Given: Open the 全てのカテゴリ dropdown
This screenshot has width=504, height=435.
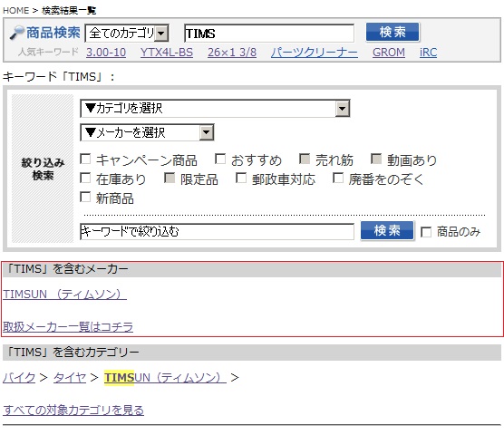Looking at the screenshot, I should [127, 33].
